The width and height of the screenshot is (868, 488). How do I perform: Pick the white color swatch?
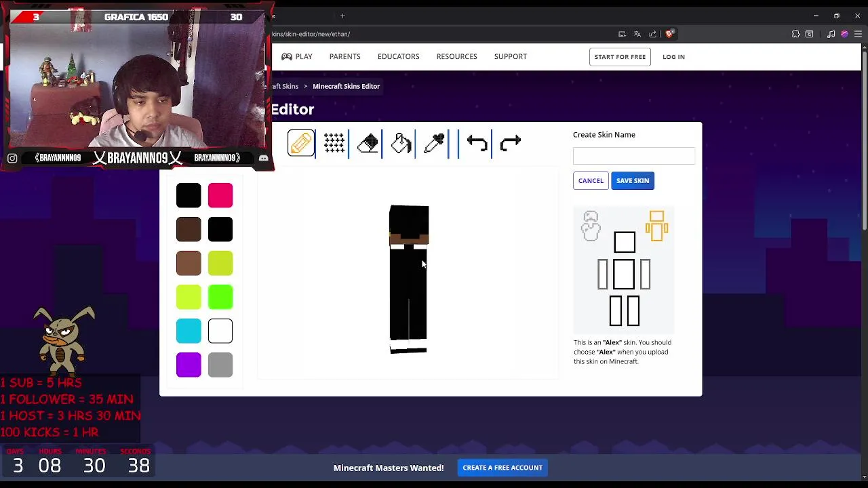point(220,331)
